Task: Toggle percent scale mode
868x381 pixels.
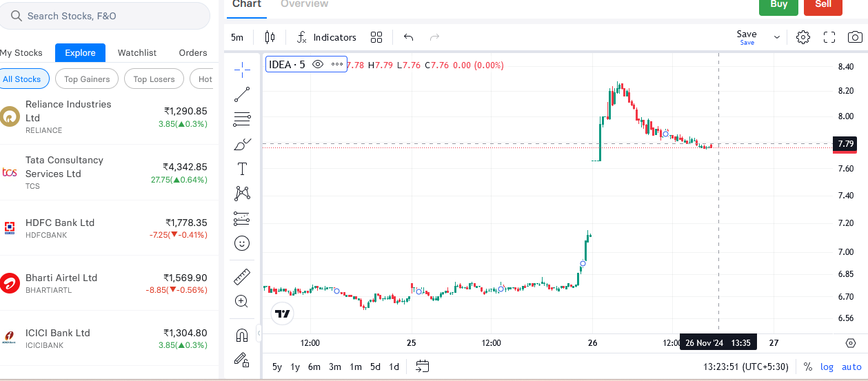Action: point(808,367)
